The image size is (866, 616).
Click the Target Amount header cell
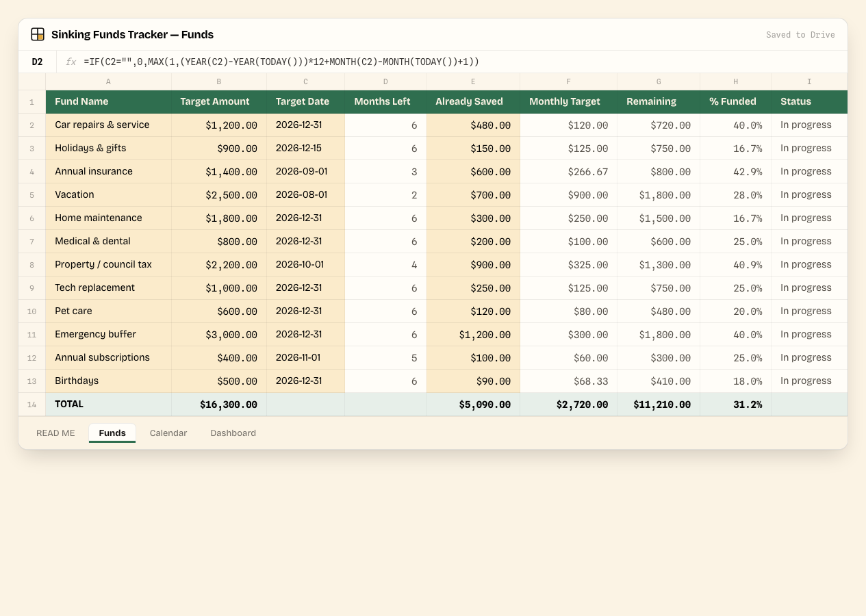[219, 102]
